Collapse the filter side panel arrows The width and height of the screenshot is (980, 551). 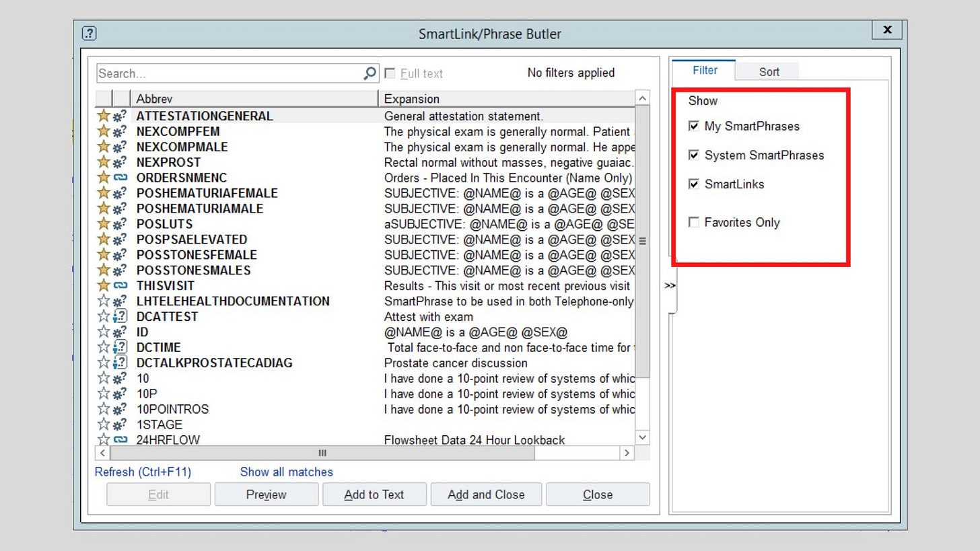pyautogui.click(x=670, y=285)
